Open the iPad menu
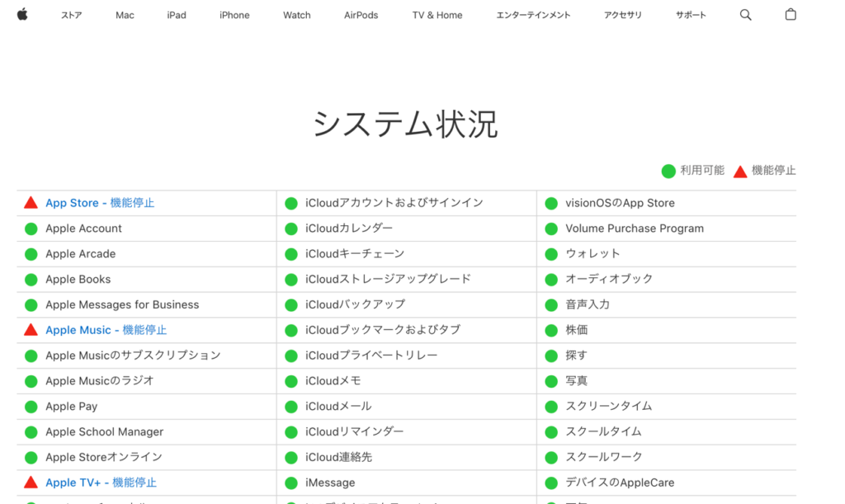This screenshot has width=845, height=504. pos(177,15)
